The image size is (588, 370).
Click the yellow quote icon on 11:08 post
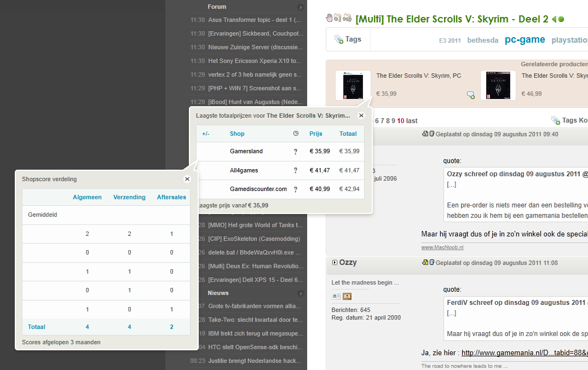(425, 262)
